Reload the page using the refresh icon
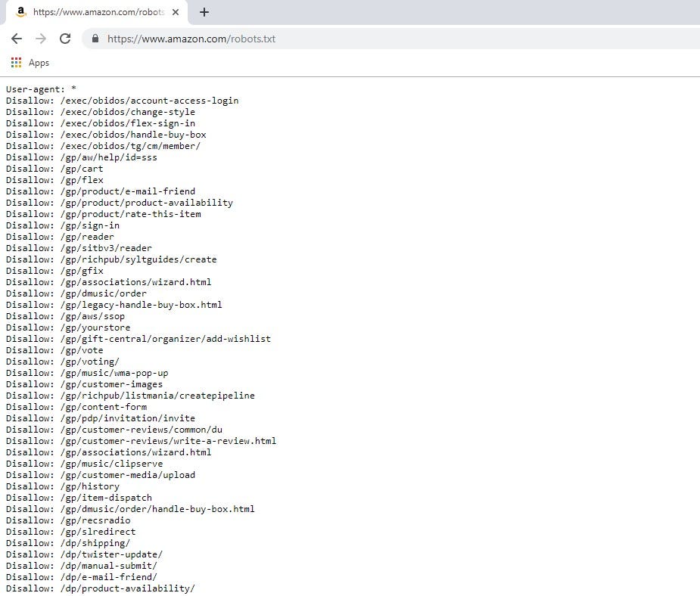Viewport: 700px width, 596px height. (x=67, y=38)
